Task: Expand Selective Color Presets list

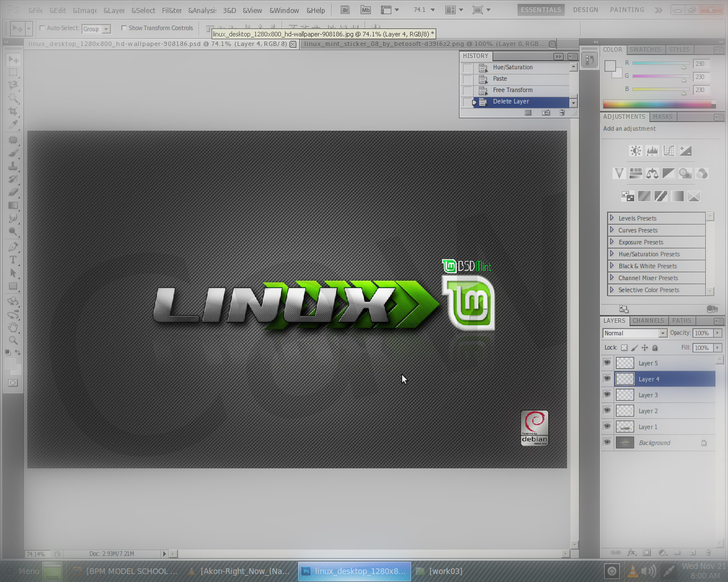Action: click(612, 289)
